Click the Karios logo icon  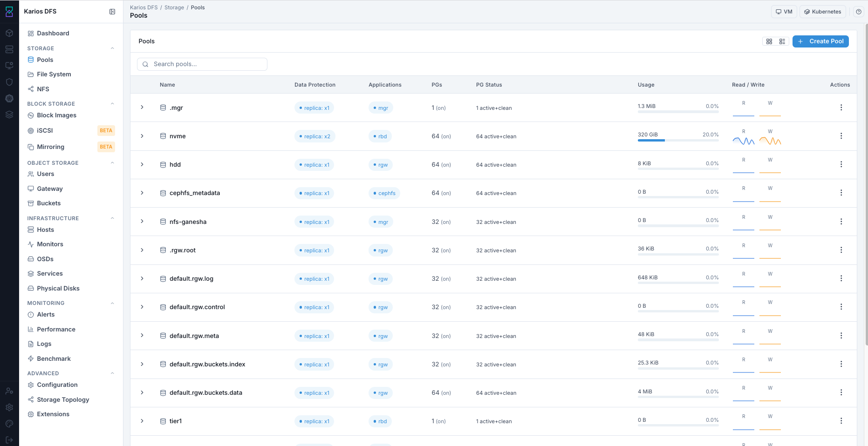9,12
